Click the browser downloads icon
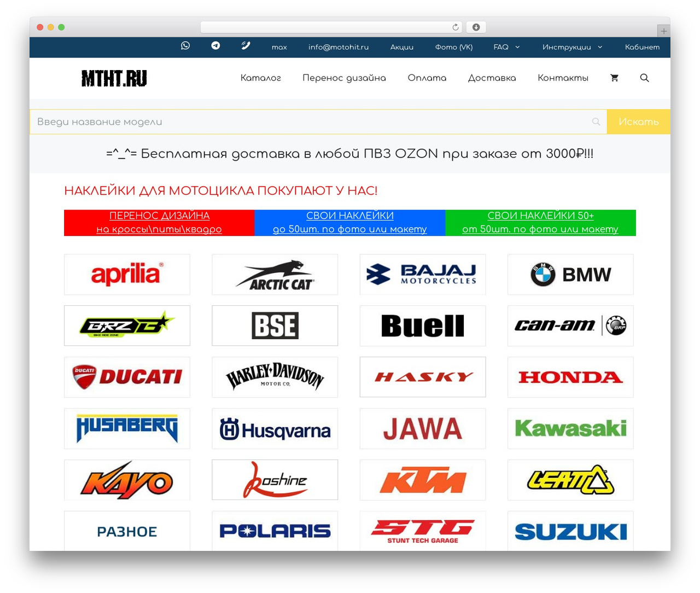 [x=476, y=27]
